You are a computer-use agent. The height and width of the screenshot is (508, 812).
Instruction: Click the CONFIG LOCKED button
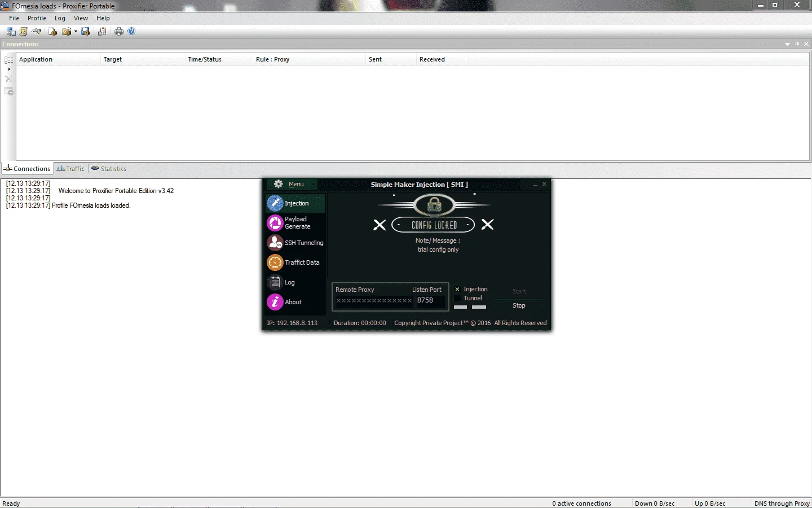433,225
